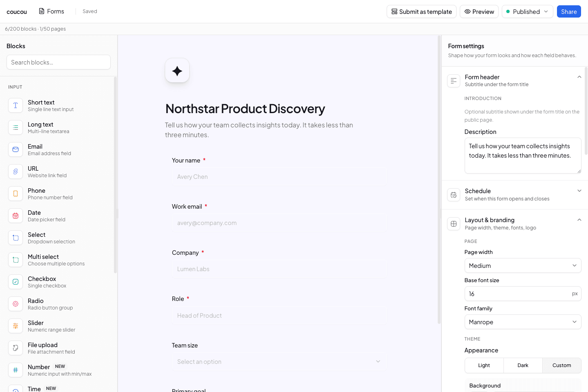Collapse the Form header section chevron

tap(579, 77)
